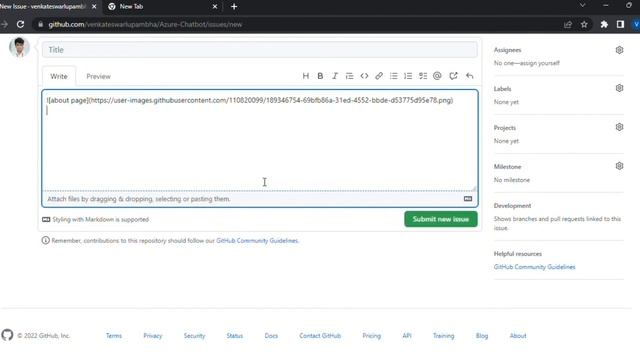
Task: Open the Blog footer link
Action: pos(482,336)
